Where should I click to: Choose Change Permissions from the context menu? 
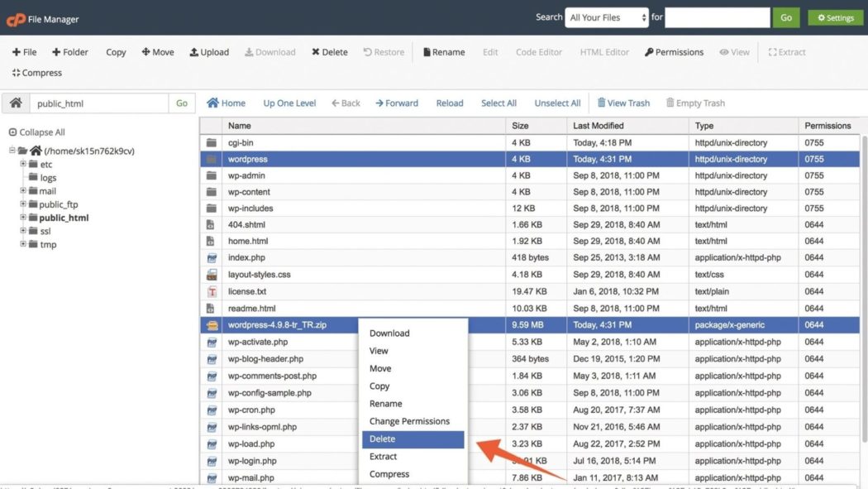click(413, 421)
